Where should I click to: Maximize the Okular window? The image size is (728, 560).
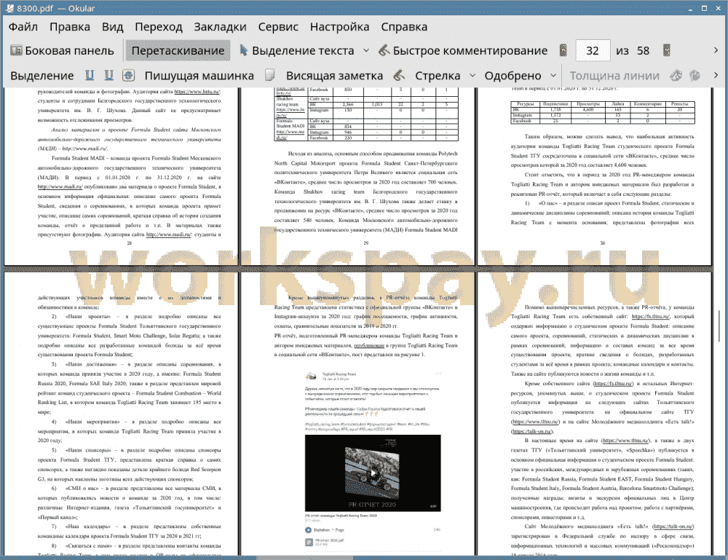(x=704, y=8)
